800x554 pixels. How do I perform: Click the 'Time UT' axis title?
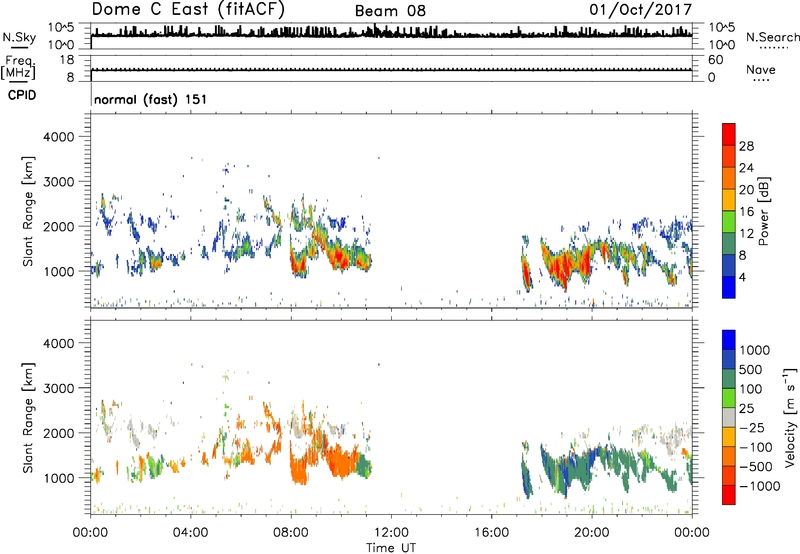click(x=391, y=548)
